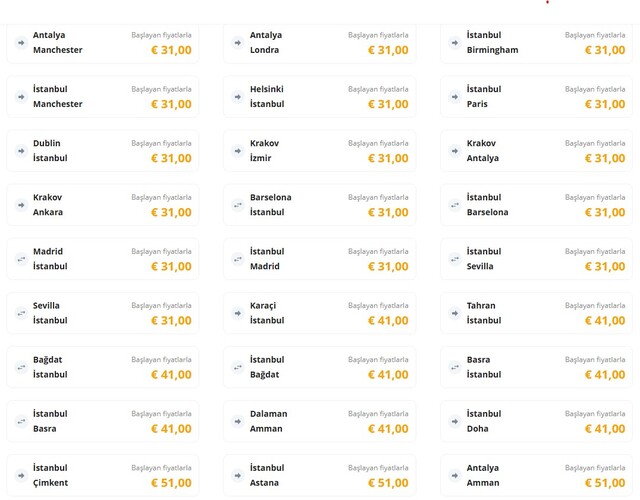Click the €51,00 price for İstanbul–Çimkent
This screenshot has width=640, height=500.
tap(171, 483)
